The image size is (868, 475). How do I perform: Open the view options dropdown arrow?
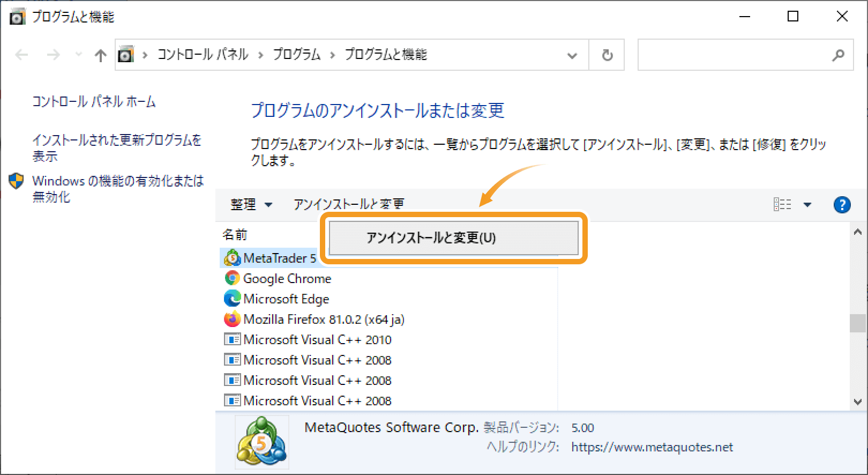click(x=807, y=204)
